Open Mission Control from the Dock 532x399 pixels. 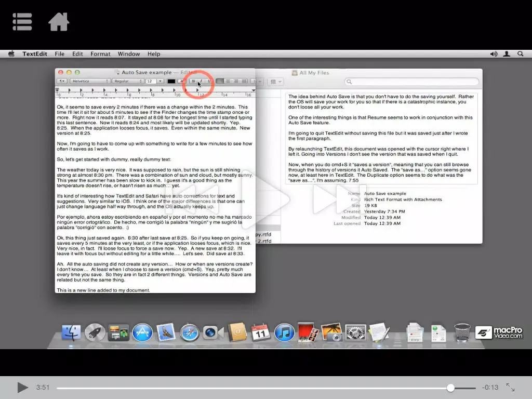[118, 332]
